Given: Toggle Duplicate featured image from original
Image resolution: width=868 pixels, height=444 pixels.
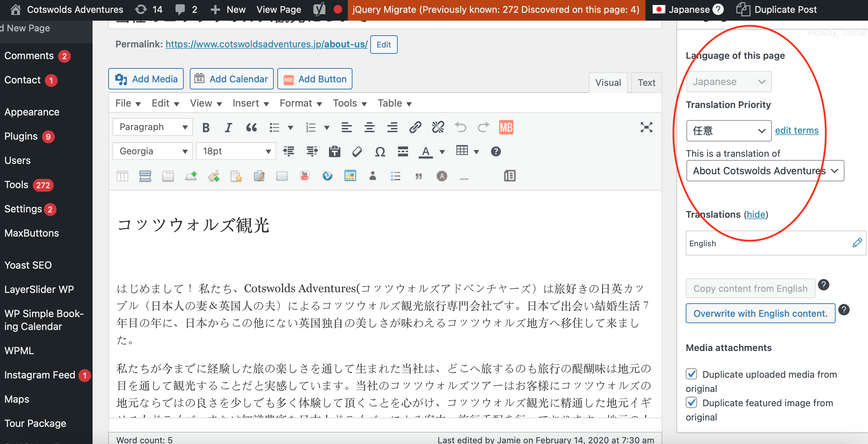Looking at the screenshot, I should click(691, 402).
